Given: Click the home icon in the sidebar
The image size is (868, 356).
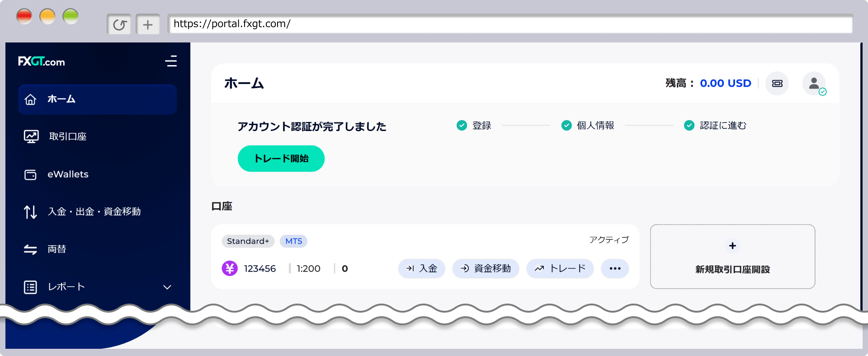Looking at the screenshot, I should (x=30, y=99).
